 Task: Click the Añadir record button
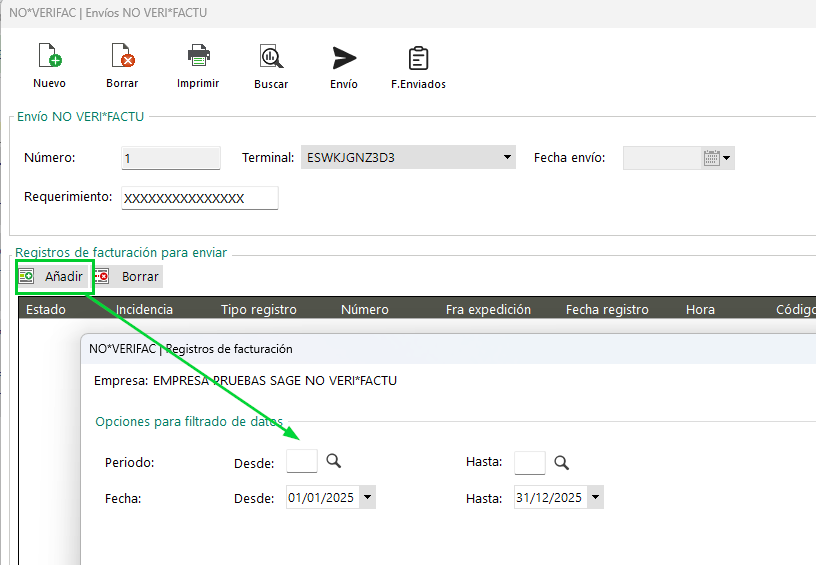click(54, 276)
